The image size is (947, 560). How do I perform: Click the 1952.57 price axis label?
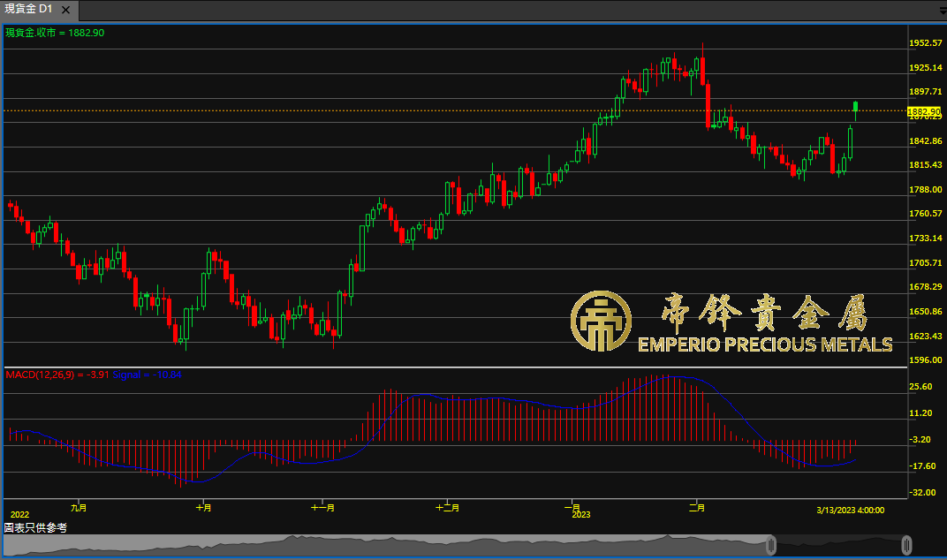[x=925, y=43]
